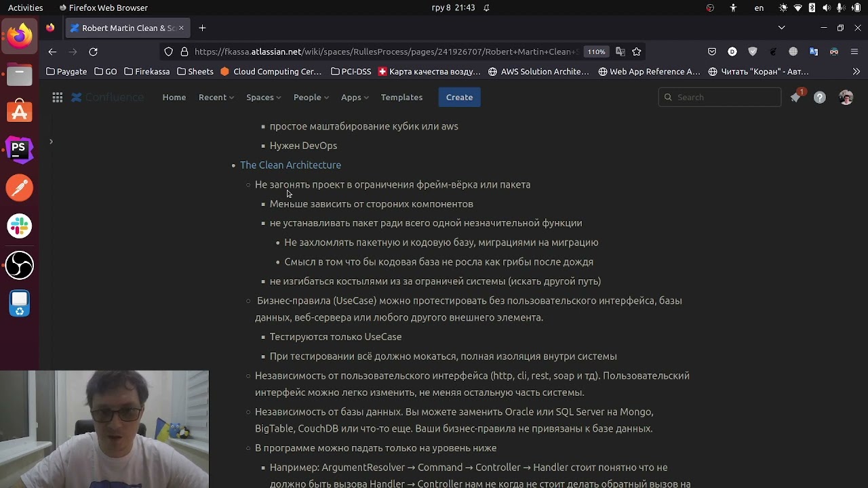Open the Pocket save icon in the toolbar

click(712, 52)
